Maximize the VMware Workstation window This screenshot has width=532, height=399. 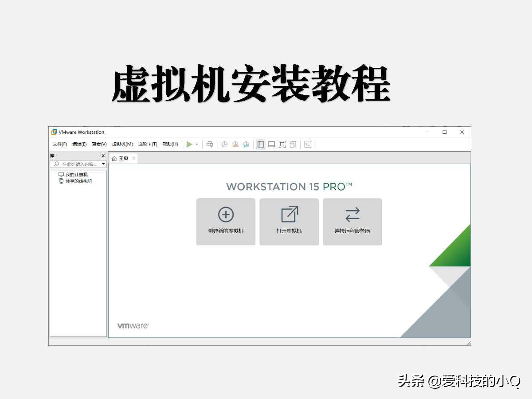coord(445,132)
